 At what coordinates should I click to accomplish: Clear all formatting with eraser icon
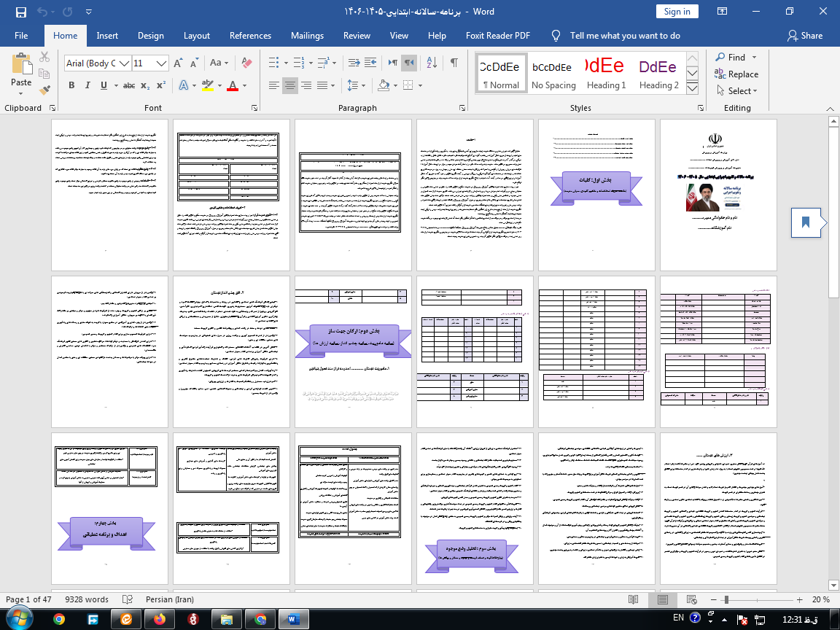(x=246, y=63)
